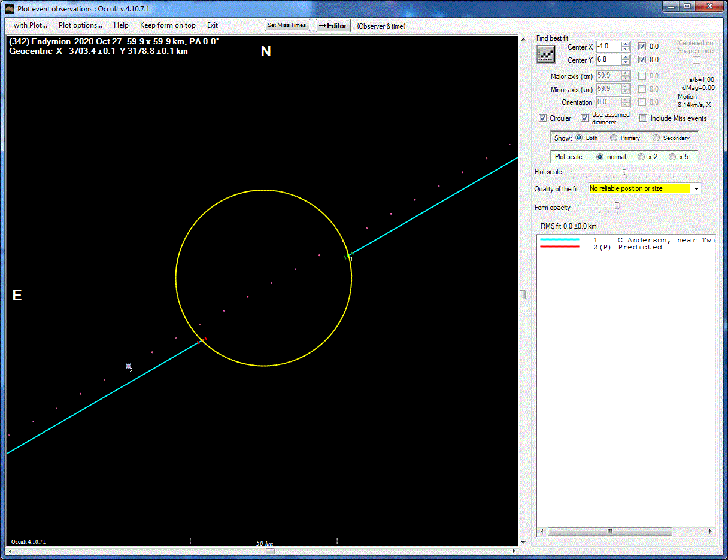Uncheck Use assumed diameter checkbox
This screenshot has width=728, height=560.
click(584, 118)
